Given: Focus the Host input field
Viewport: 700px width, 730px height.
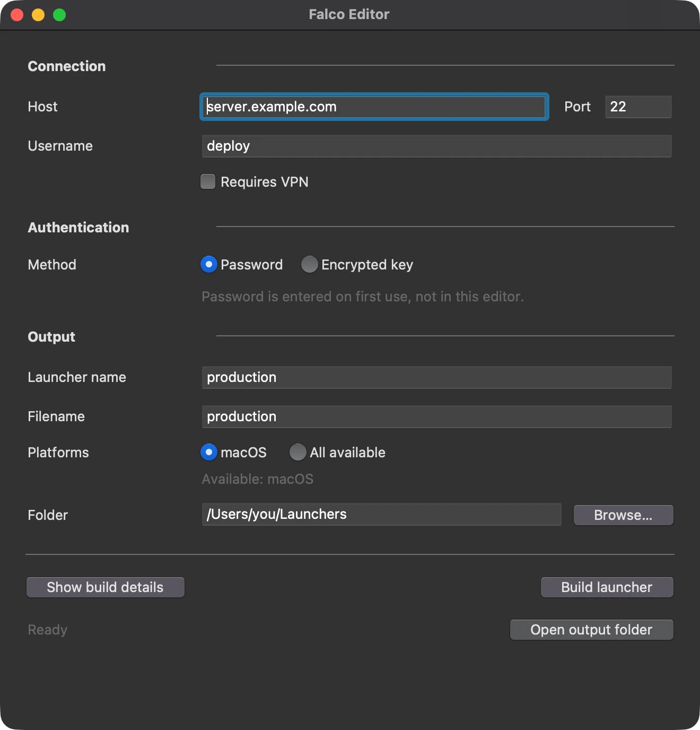Looking at the screenshot, I should pos(374,107).
